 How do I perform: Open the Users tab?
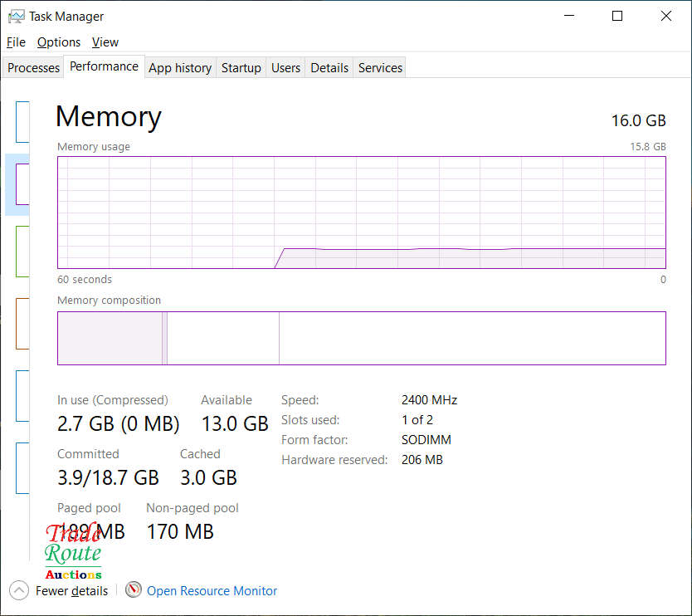(285, 68)
